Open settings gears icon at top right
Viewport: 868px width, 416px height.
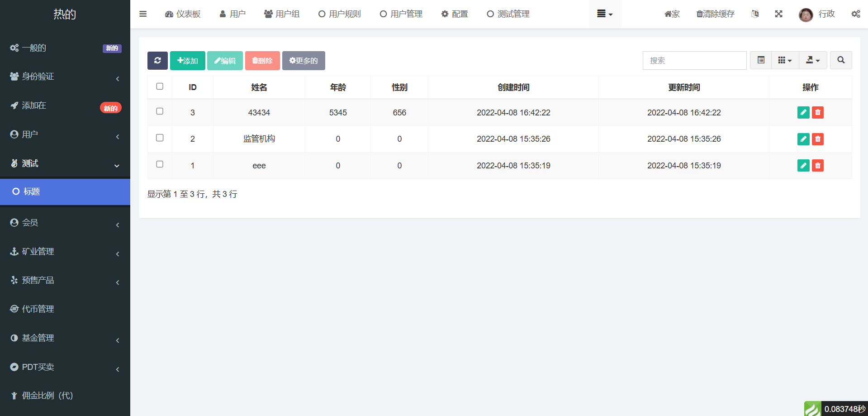855,14
